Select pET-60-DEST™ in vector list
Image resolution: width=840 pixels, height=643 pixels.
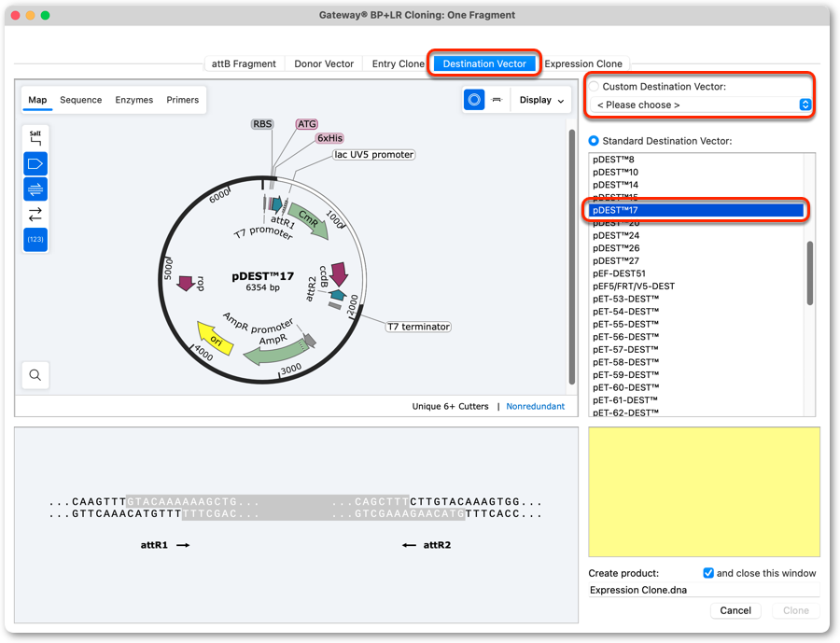click(696, 387)
